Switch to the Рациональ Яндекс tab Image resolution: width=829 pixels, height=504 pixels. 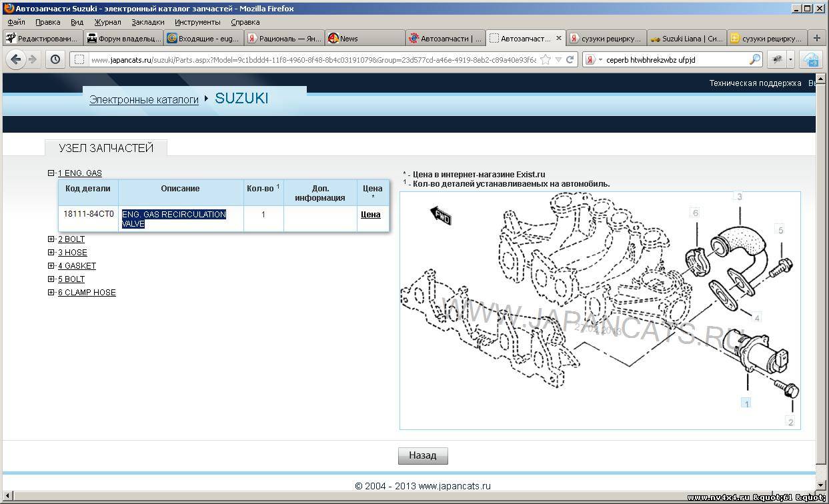(x=285, y=38)
